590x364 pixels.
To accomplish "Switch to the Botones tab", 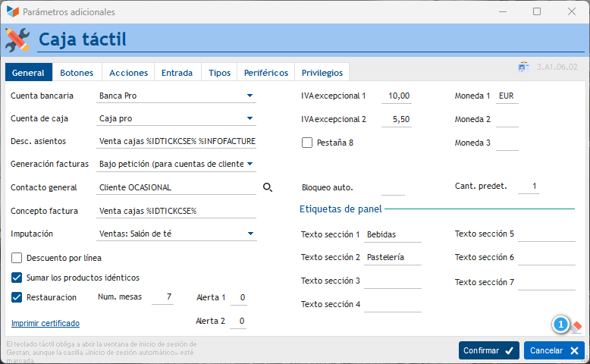I will tap(77, 73).
